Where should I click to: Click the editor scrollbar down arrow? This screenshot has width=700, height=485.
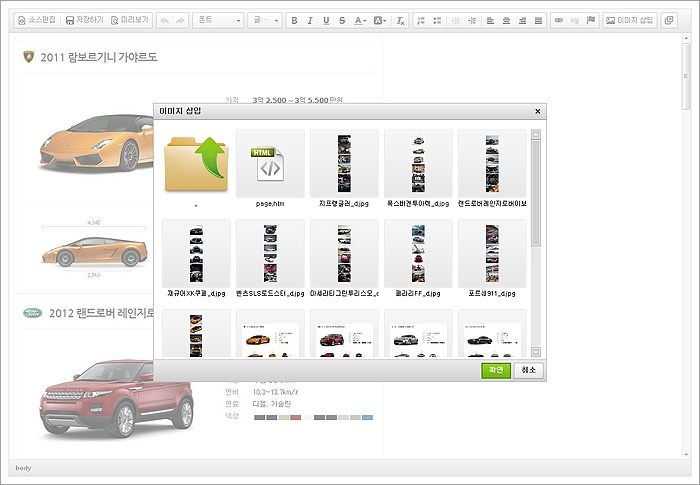pos(686,455)
